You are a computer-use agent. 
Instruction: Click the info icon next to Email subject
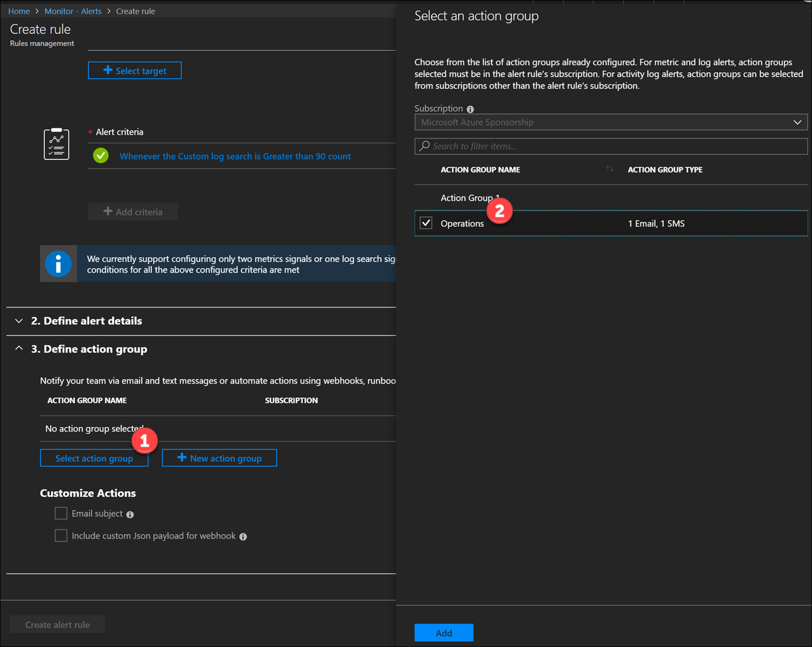(x=130, y=514)
